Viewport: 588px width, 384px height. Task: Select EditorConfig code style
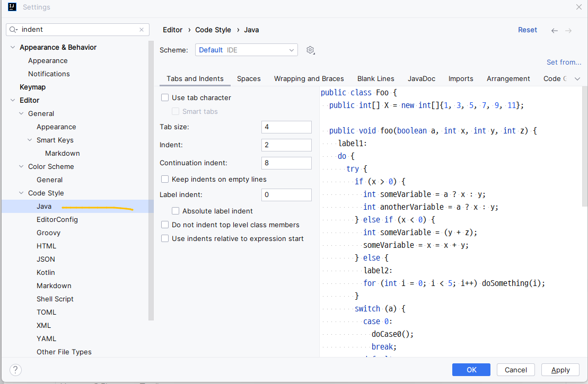click(57, 219)
